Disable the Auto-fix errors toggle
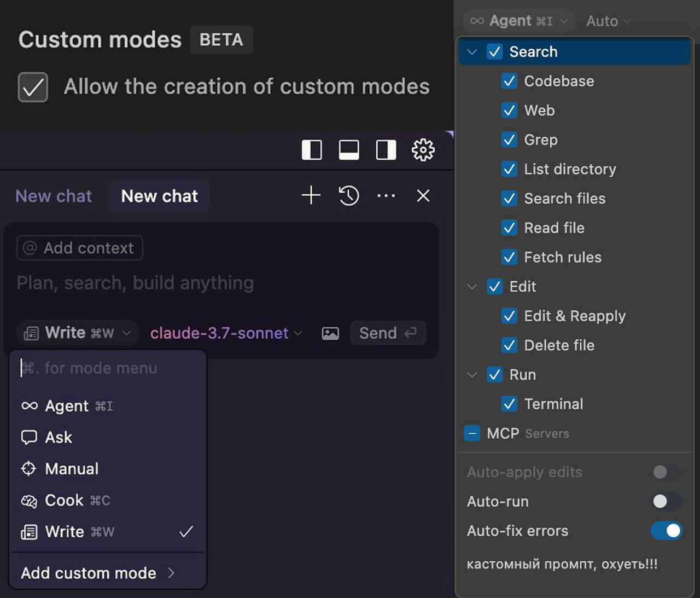Image resolution: width=700 pixels, height=598 pixels. click(666, 531)
